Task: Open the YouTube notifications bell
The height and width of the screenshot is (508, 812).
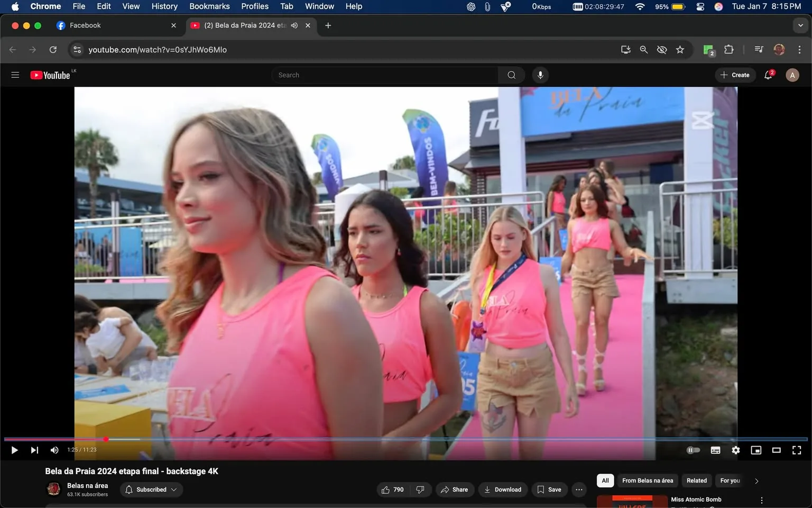Action: point(768,75)
